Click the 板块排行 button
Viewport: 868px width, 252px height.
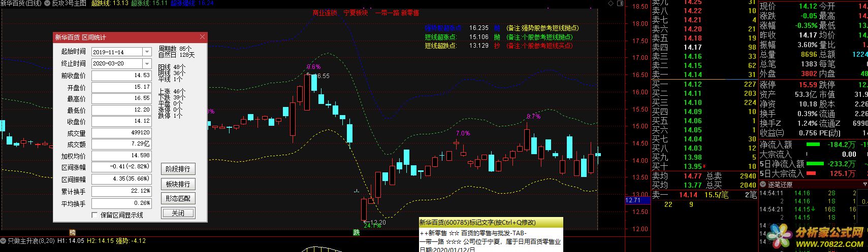click(178, 184)
